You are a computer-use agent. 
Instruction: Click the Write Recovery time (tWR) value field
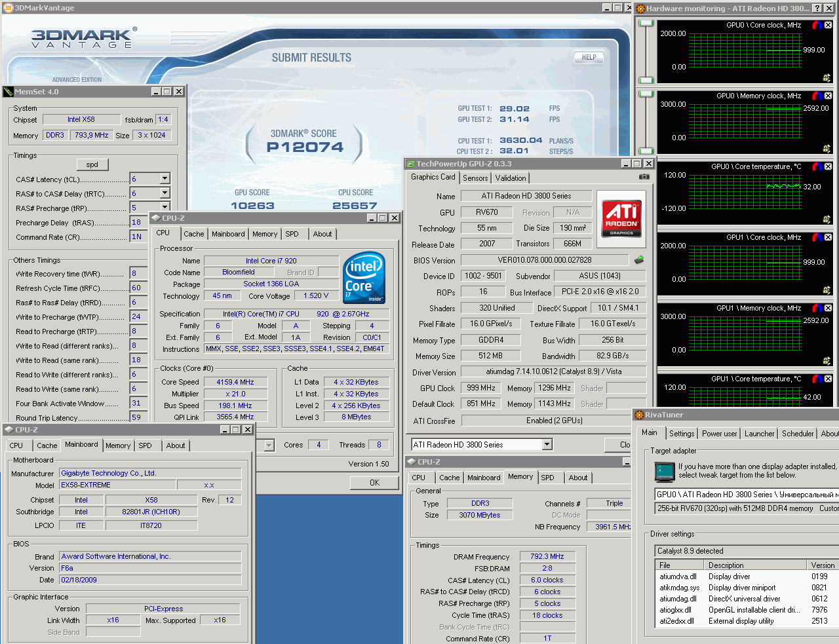pos(138,273)
